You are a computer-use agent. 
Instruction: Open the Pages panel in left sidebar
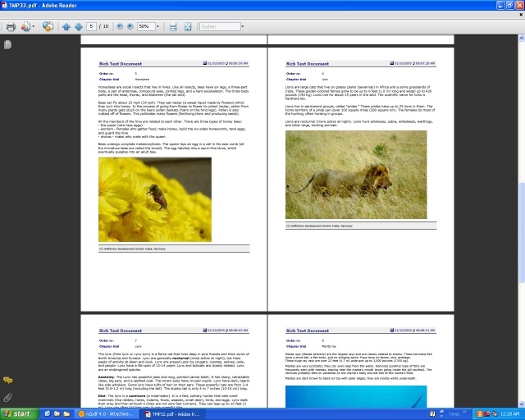click(x=7, y=44)
